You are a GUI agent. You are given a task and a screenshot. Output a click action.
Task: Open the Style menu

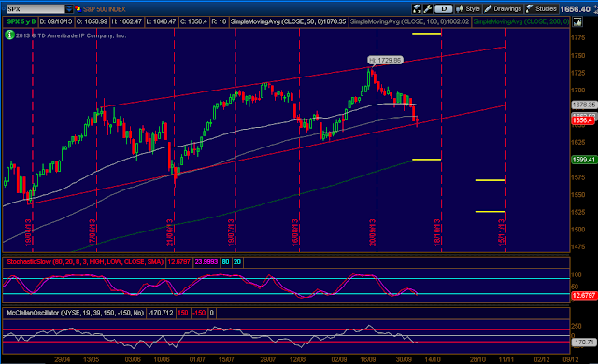[468, 8]
